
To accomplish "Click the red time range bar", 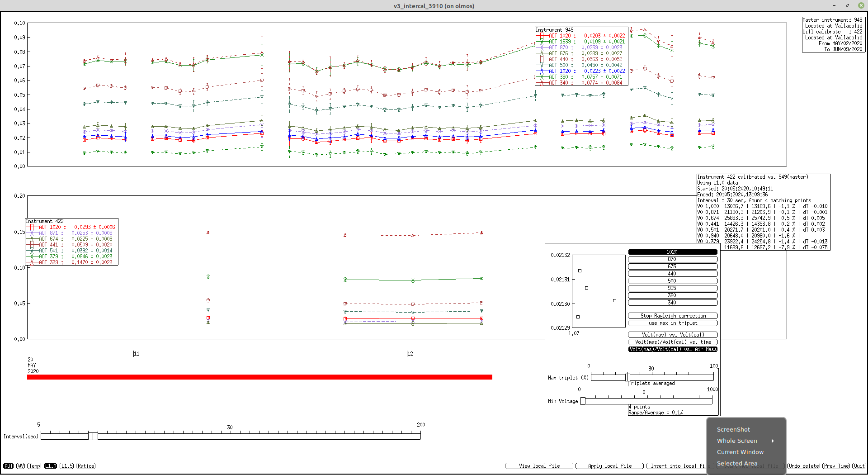I will coord(259,377).
